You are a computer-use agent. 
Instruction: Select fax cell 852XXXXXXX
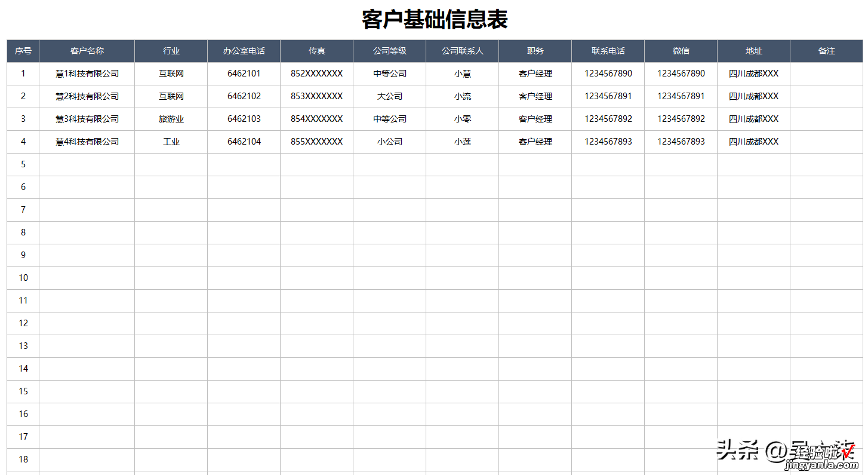tap(317, 73)
